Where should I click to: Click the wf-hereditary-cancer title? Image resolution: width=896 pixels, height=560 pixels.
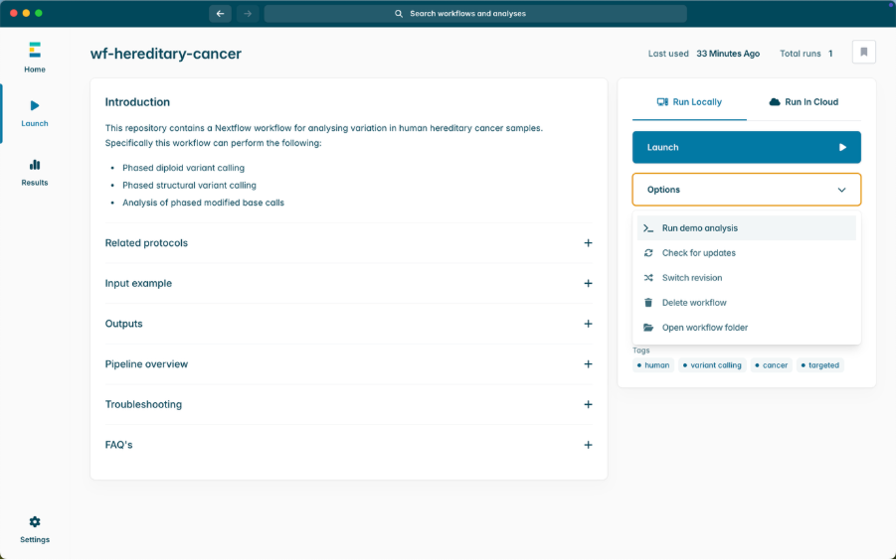coord(166,54)
